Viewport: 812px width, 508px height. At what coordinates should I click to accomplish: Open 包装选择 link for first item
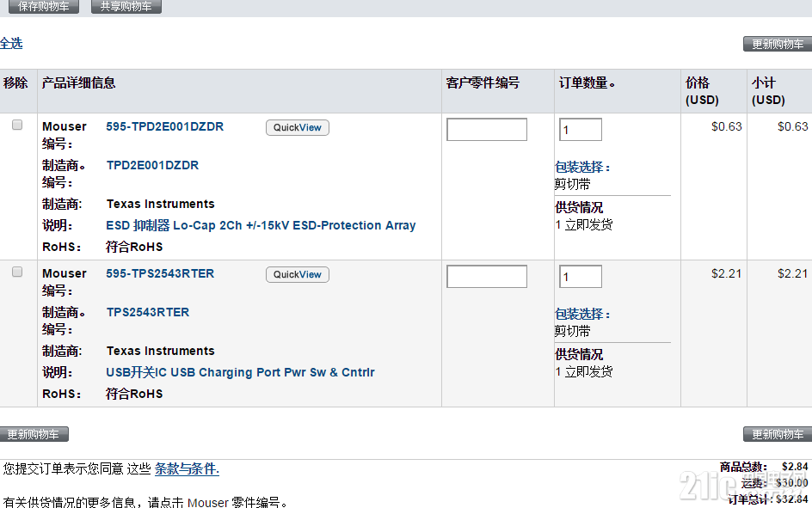582,167
